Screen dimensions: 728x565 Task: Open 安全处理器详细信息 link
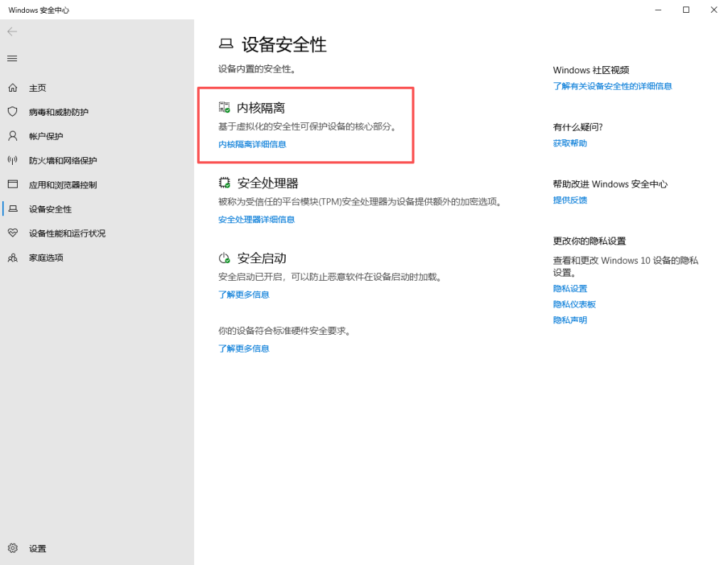click(x=256, y=220)
